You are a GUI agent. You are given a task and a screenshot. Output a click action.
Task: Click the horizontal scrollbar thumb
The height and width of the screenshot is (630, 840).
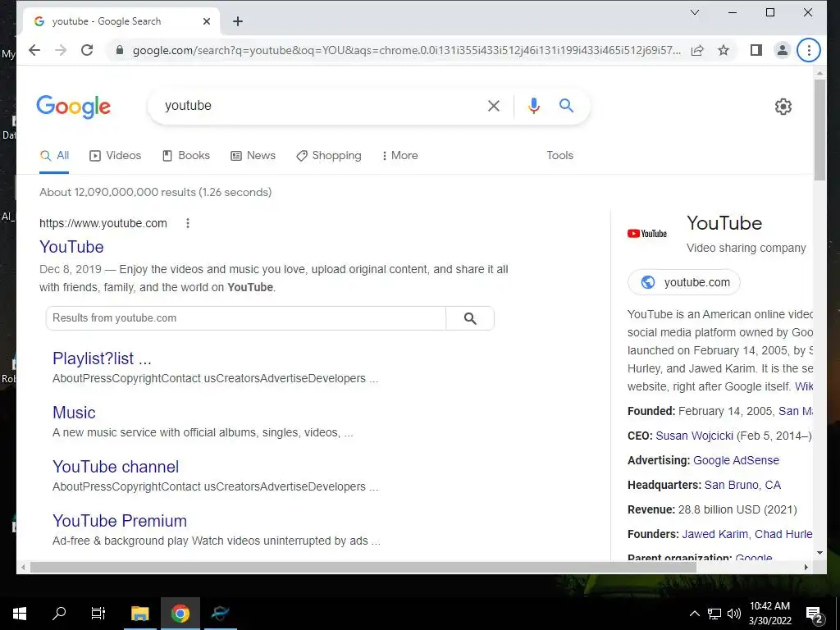coord(363,568)
